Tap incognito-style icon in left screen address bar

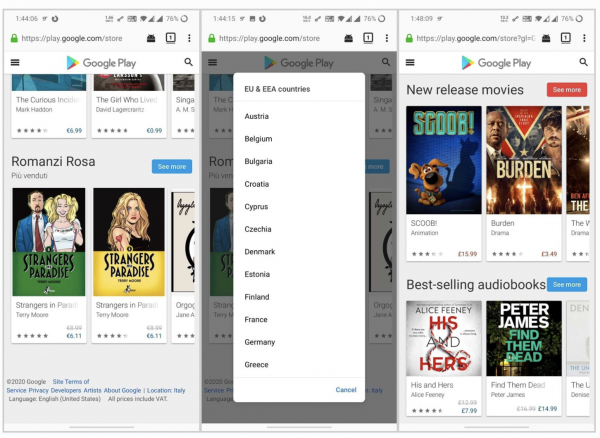151,38
